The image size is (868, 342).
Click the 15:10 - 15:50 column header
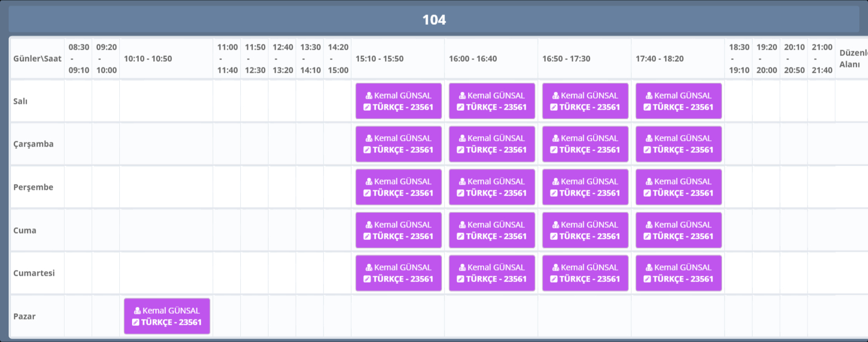click(x=379, y=59)
